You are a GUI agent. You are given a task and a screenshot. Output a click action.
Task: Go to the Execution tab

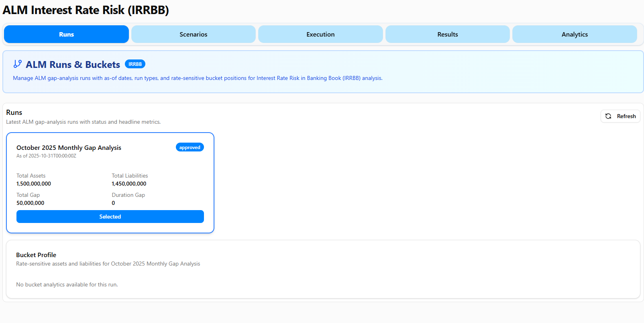click(320, 35)
